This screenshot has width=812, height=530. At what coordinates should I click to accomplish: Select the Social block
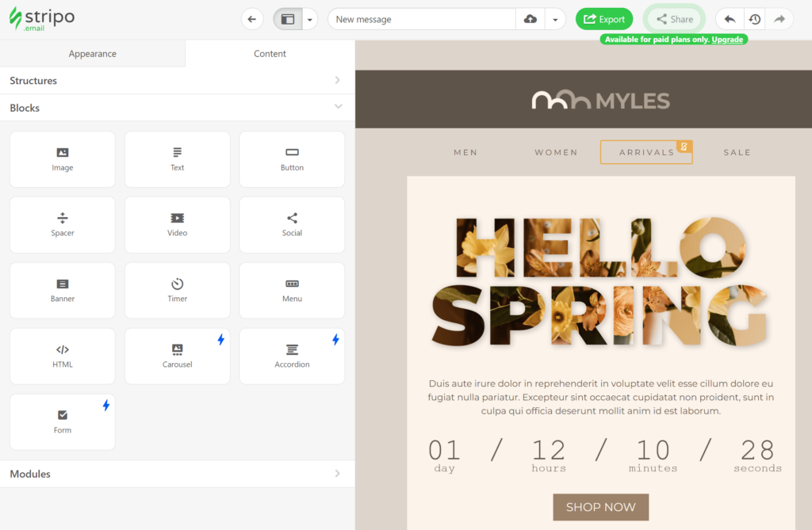292,224
